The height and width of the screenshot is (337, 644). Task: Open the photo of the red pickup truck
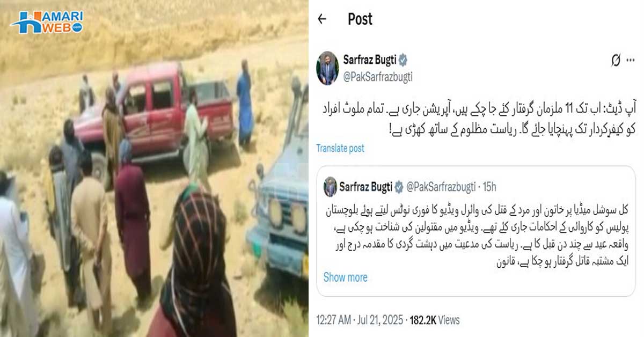(155, 169)
